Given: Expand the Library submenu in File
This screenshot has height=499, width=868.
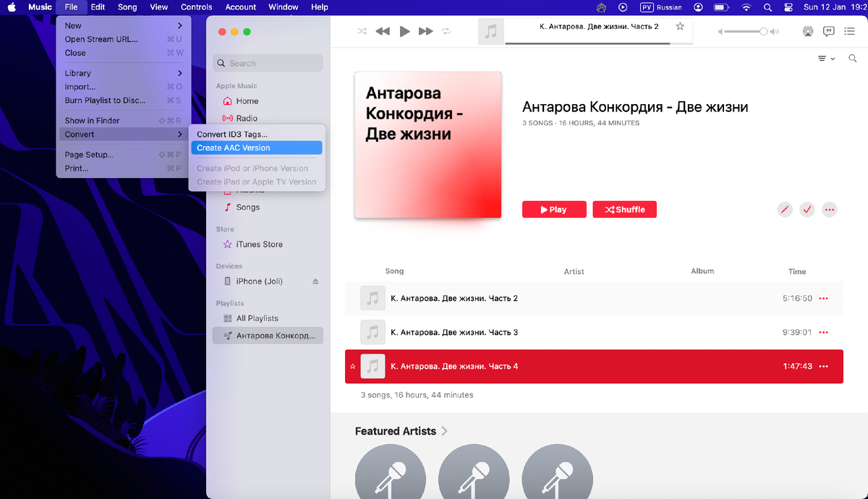Looking at the screenshot, I should [x=124, y=73].
